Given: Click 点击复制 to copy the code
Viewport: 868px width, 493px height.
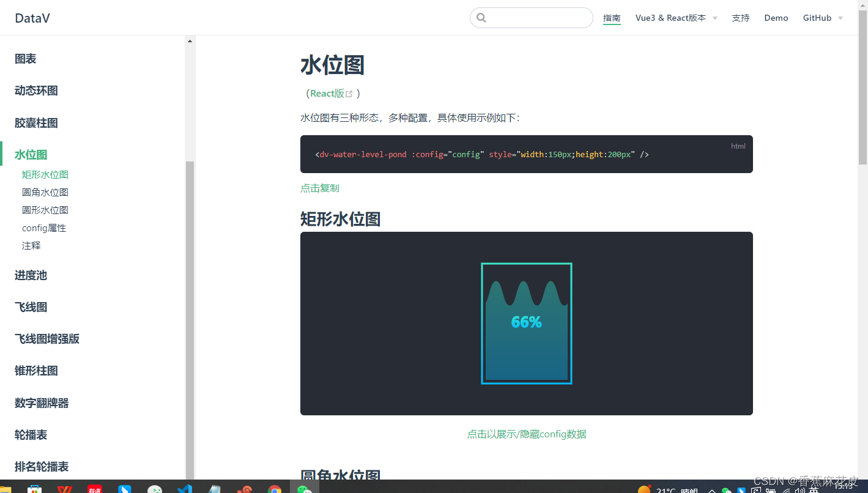Looking at the screenshot, I should [320, 188].
